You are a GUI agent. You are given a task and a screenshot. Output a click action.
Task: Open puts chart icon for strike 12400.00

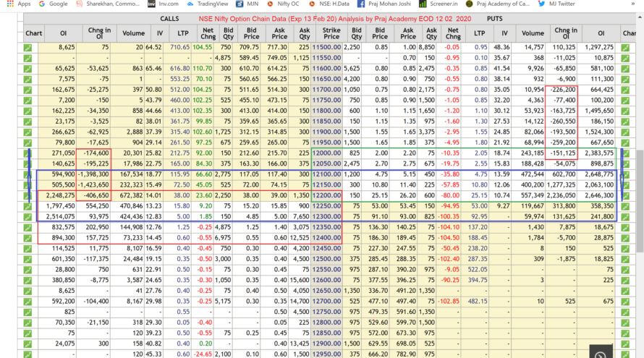coord(625,238)
